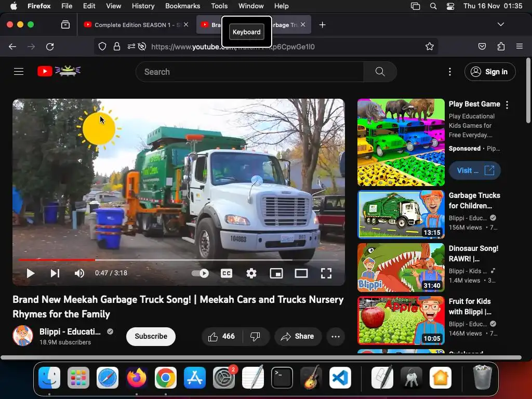Open Garbage Trucks for Children thumbnail
Screen dimensions: 532x399
pos(401,215)
